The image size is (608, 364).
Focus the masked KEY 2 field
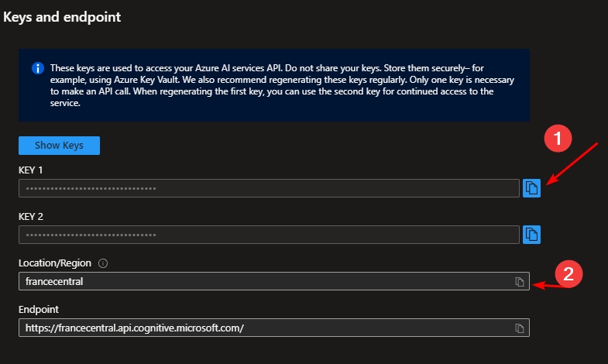268,234
